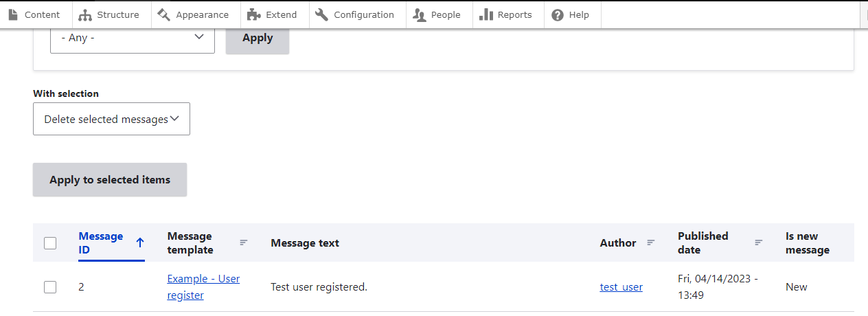This screenshot has height=316, width=868.
Task: Open the Configuration menu
Action: coord(363,14)
